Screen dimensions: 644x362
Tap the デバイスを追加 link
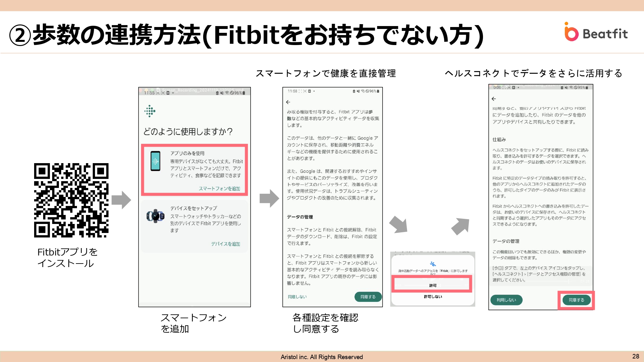click(x=225, y=244)
